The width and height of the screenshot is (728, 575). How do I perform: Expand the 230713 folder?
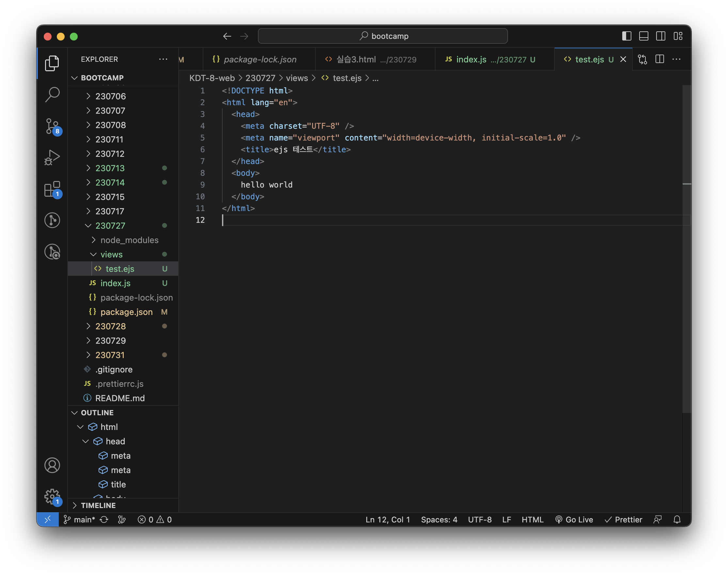tap(123, 168)
